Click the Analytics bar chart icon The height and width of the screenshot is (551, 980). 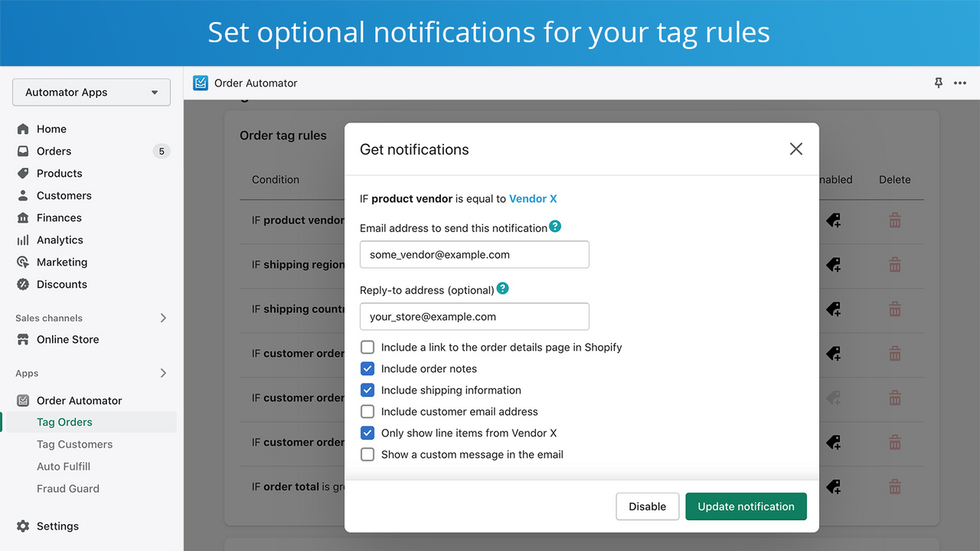23,240
